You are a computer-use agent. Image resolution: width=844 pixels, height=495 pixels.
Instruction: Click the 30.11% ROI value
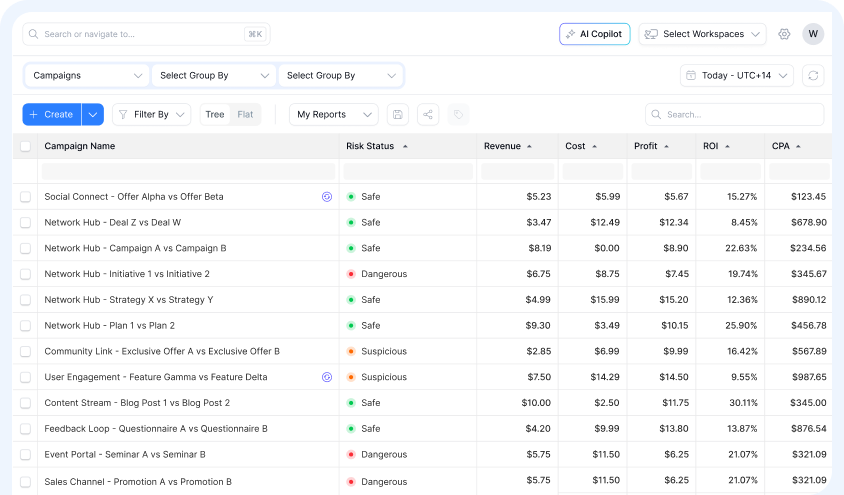pyautogui.click(x=743, y=403)
